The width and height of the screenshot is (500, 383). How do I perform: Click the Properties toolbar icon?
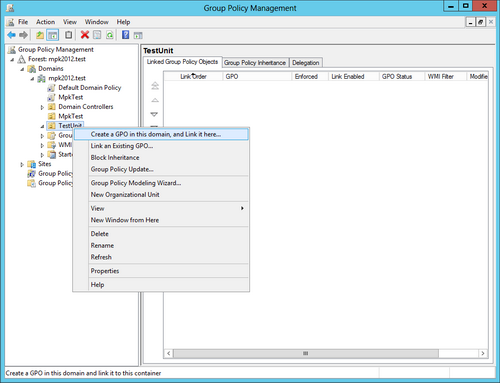tap(97, 35)
